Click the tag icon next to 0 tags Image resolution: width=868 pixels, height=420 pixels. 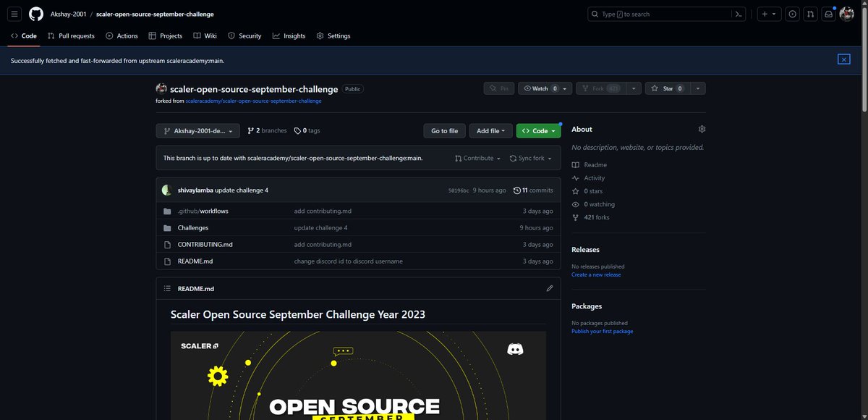coord(297,130)
